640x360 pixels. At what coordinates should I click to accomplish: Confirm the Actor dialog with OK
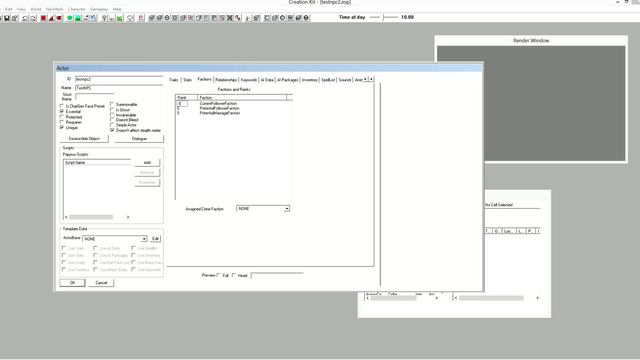[x=72, y=283]
